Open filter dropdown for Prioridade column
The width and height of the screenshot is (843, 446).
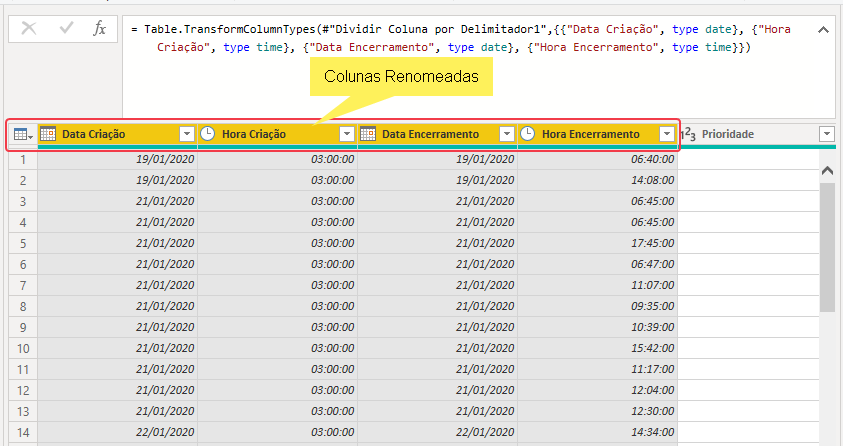pyautogui.click(x=826, y=134)
